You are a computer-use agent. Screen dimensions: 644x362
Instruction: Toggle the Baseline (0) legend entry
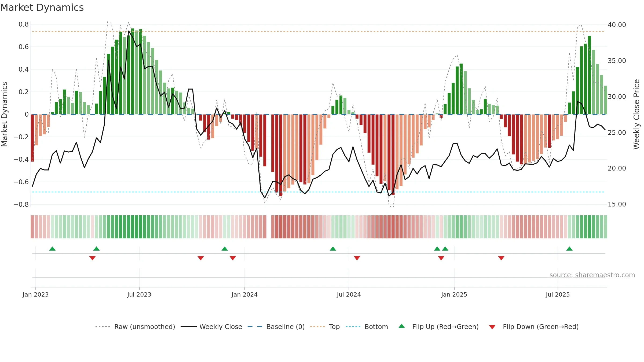point(276,327)
